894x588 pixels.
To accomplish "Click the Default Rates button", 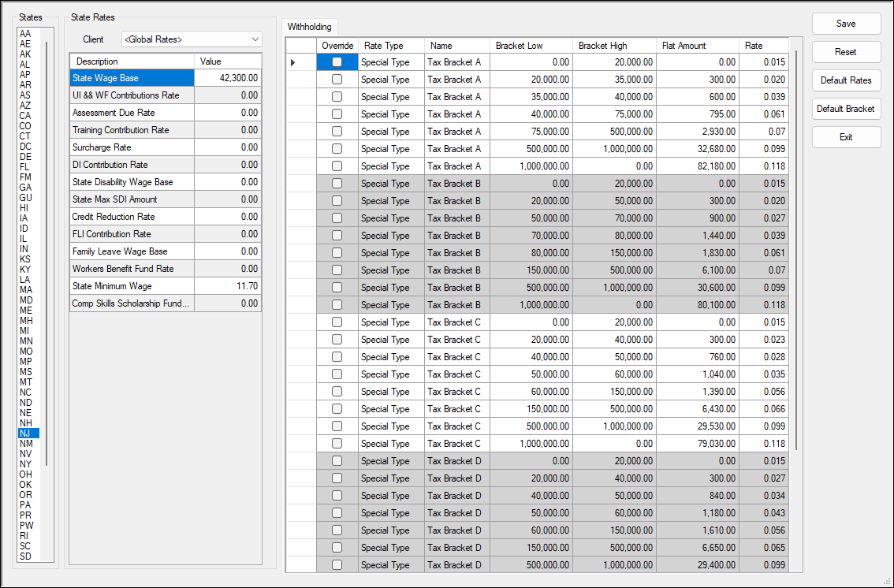I will coord(846,80).
